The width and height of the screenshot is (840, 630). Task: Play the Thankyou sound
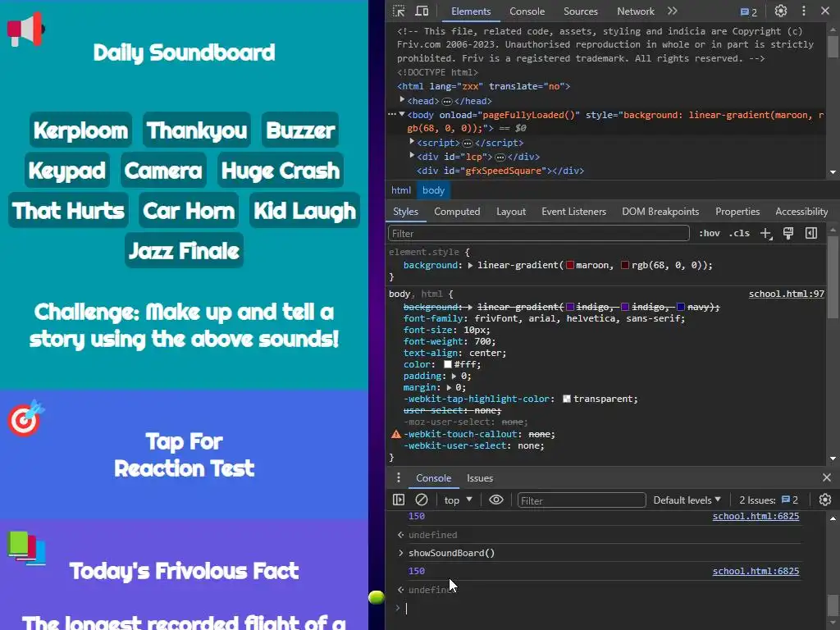[197, 130]
